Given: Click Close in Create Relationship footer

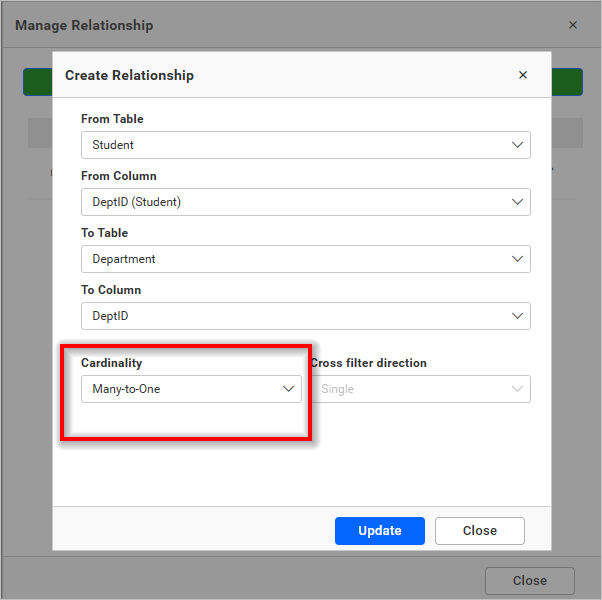Looking at the screenshot, I should click(479, 531).
